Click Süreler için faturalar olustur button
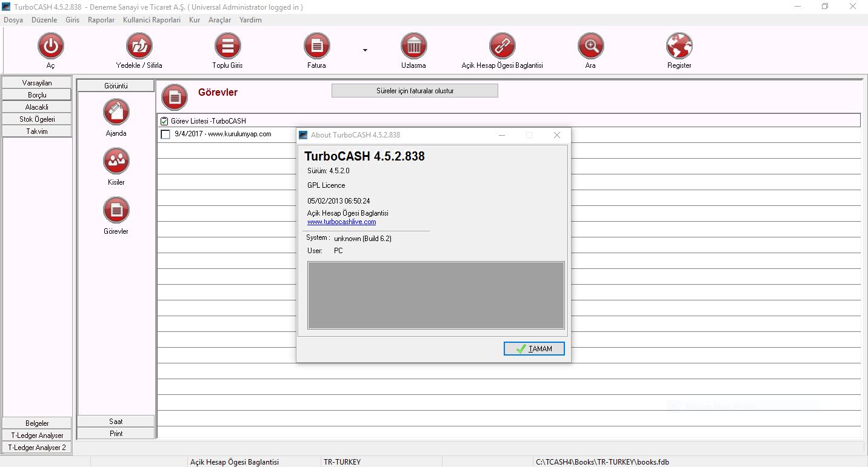Image resolution: width=868 pixels, height=467 pixels. 415,91
